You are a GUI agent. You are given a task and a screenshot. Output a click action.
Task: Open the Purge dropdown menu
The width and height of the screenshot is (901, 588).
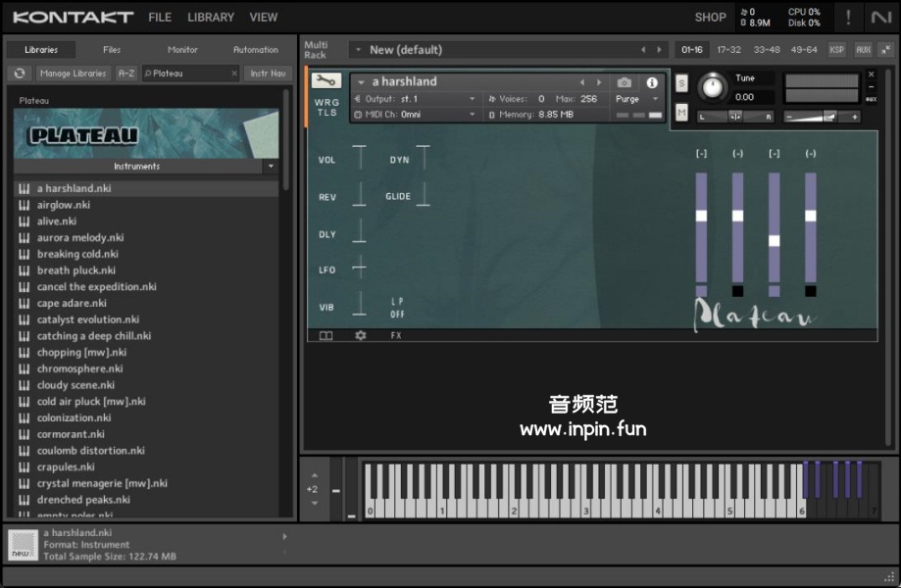tap(637, 99)
